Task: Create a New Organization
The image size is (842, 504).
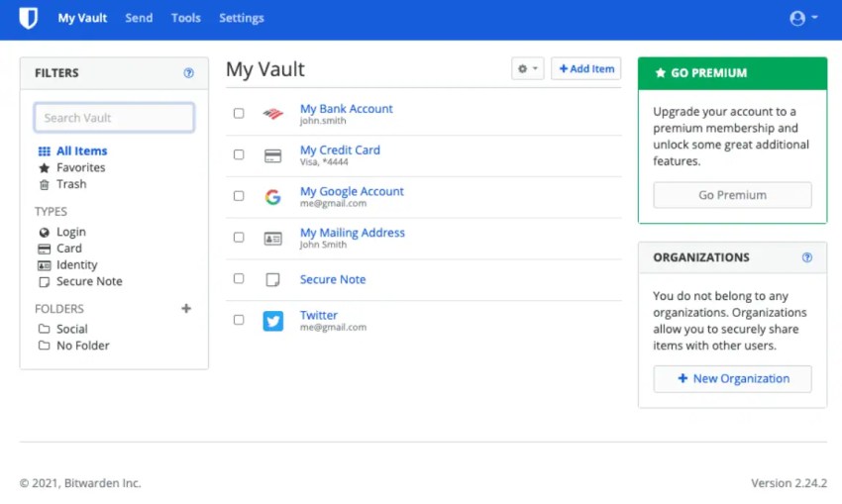Action: click(732, 378)
